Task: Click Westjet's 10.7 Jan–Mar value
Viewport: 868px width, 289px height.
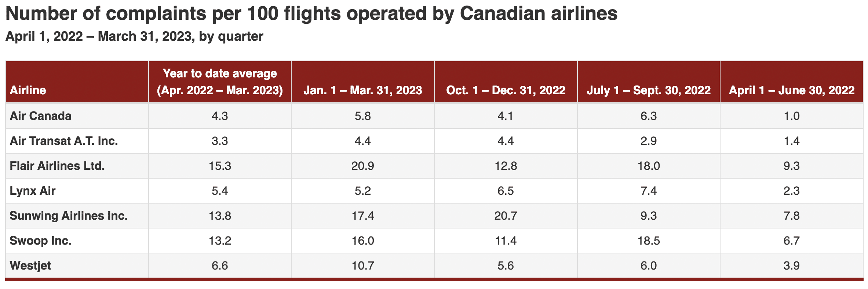Action: [362, 266]
